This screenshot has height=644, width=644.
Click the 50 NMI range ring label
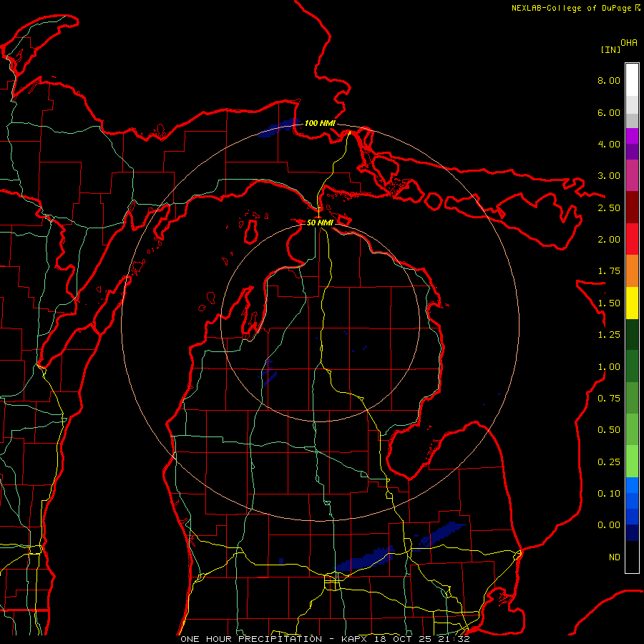(320, 223)
